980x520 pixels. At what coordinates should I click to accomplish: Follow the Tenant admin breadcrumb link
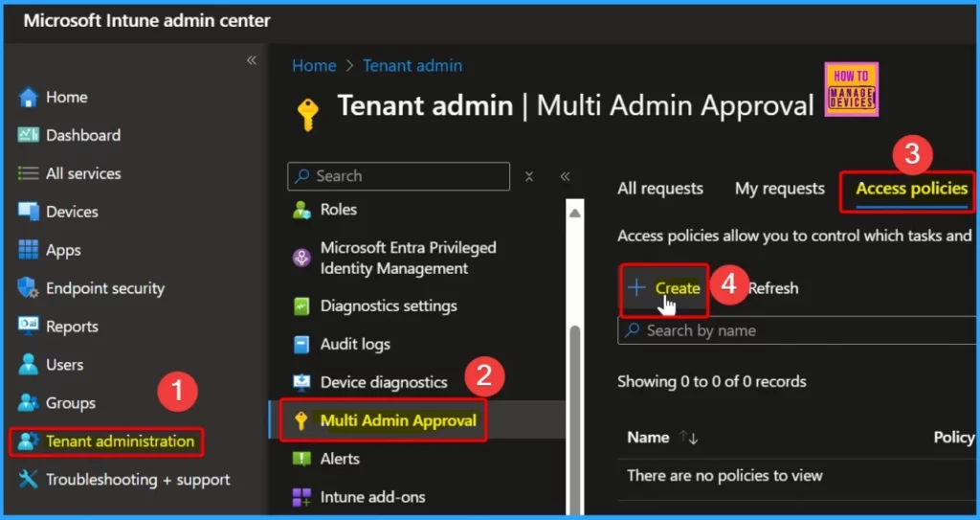click(x=412, y=66)
